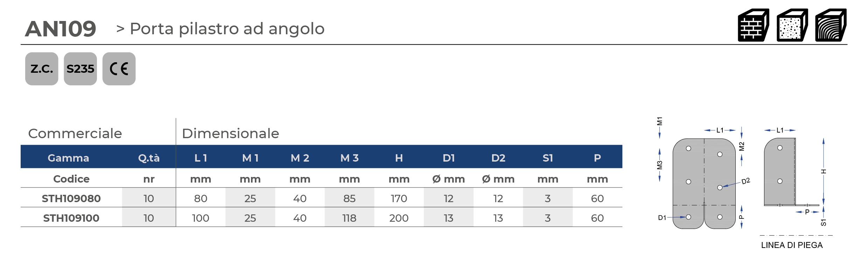Click the M3 value 118 cell
868x256 pixels.
click(x=349, y=218)
